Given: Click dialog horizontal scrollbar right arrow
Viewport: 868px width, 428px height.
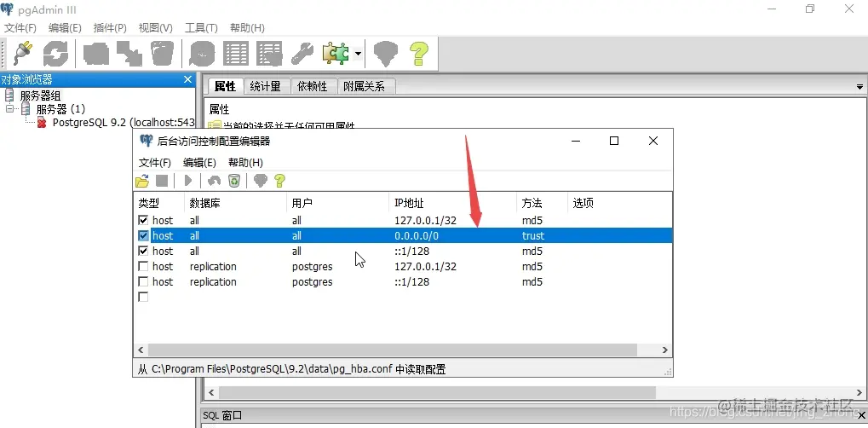Looking at the screenshot, I should 665,350.
